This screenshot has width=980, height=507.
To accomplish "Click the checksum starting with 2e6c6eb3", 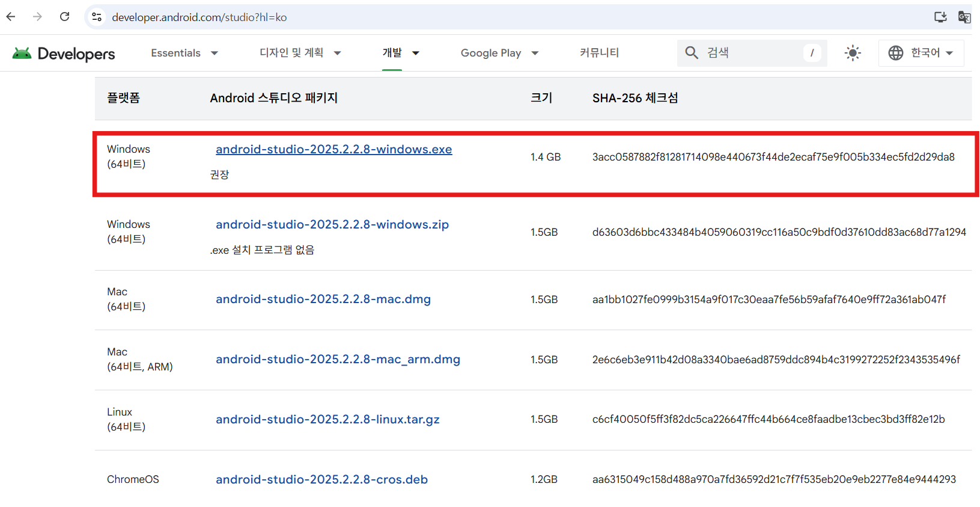I will pyautogui.click(x=776, y=360).
